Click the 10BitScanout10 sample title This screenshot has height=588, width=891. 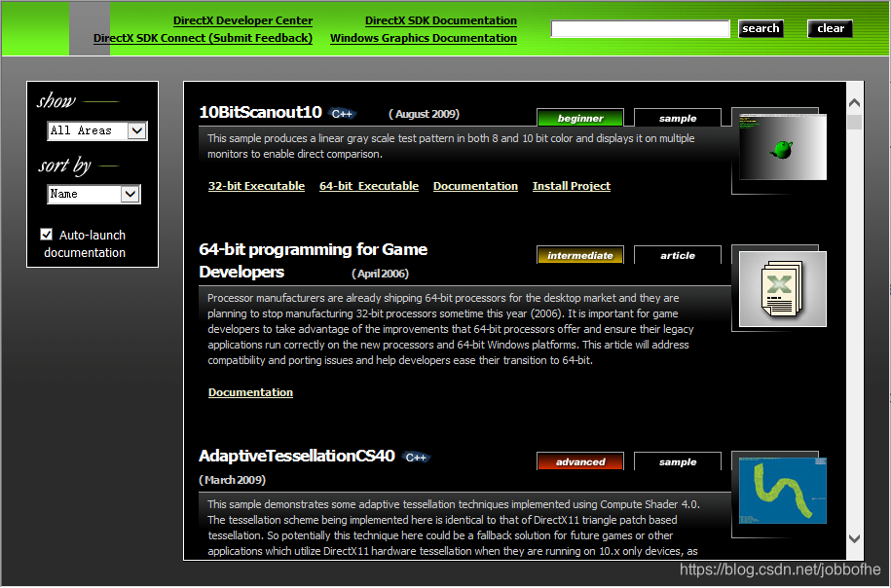click(x=261, y=112)
